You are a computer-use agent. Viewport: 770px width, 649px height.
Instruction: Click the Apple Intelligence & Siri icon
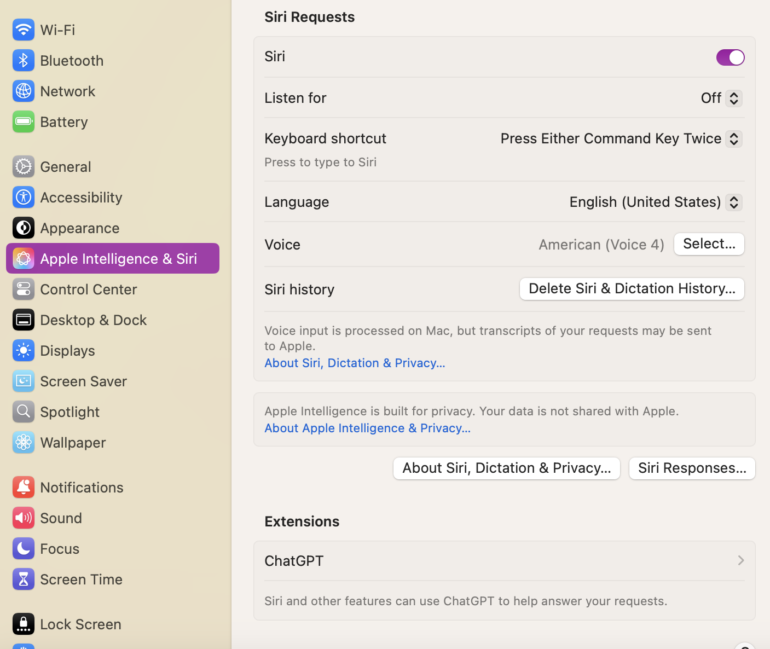click(23, 259)
